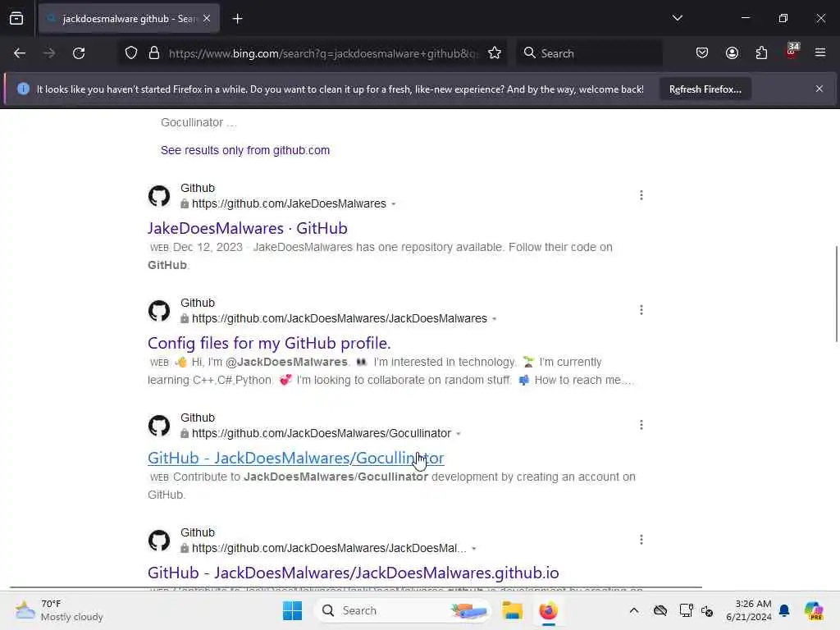
Task: Launch Copilot preview from the taskbar
Action: click(x=814, y=610)
